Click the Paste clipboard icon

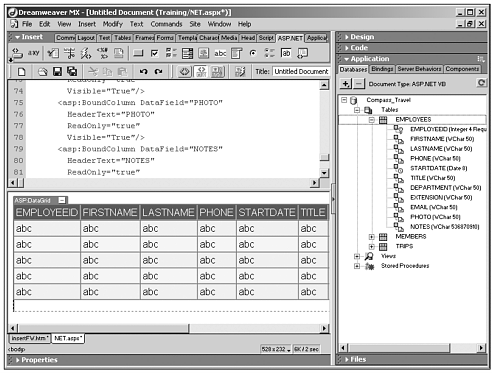122,71
